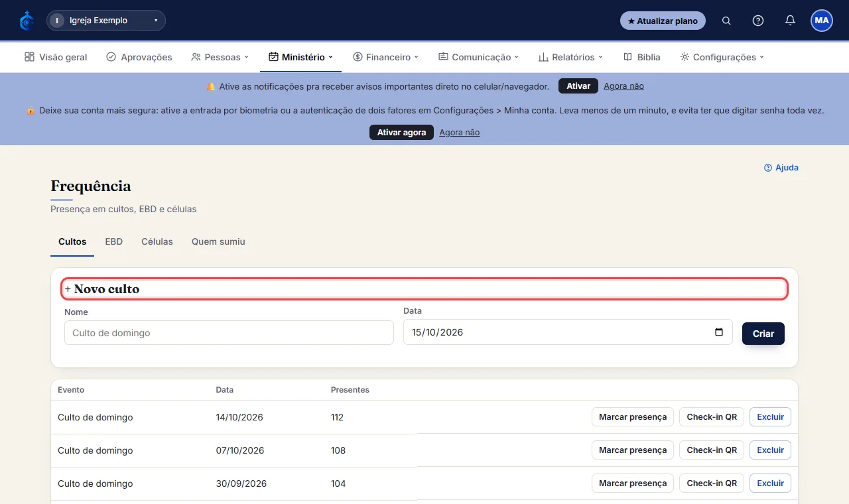Open Check-in QR for 30/09/2026 culto

click(712, 483)
